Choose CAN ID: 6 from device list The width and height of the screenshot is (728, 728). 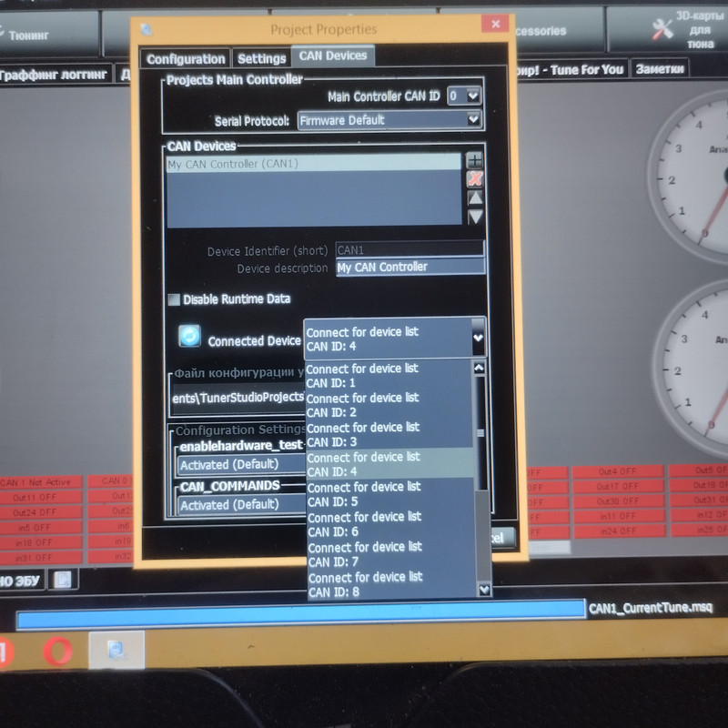point(391,524)
